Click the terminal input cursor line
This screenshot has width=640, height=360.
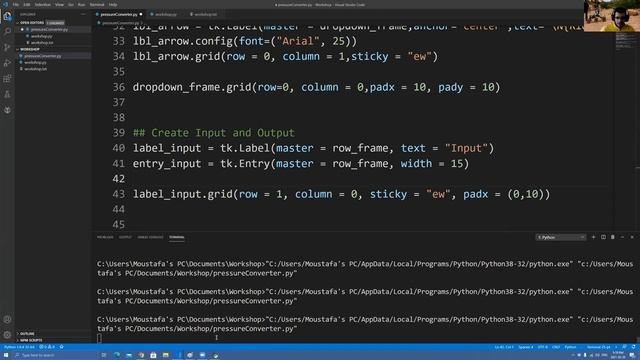pos(99,338)
